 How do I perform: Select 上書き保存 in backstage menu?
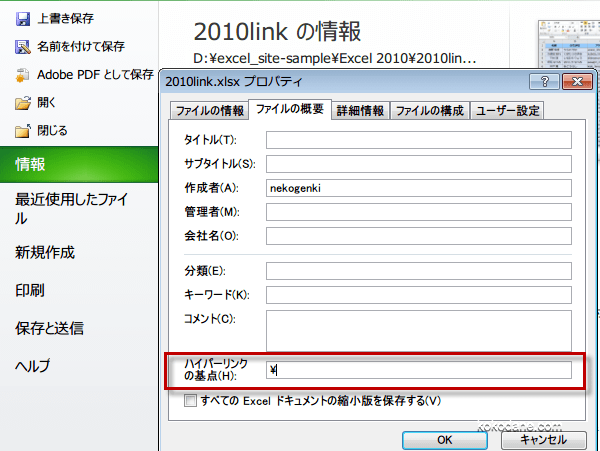pyautogui.click(x=65, y=18)
